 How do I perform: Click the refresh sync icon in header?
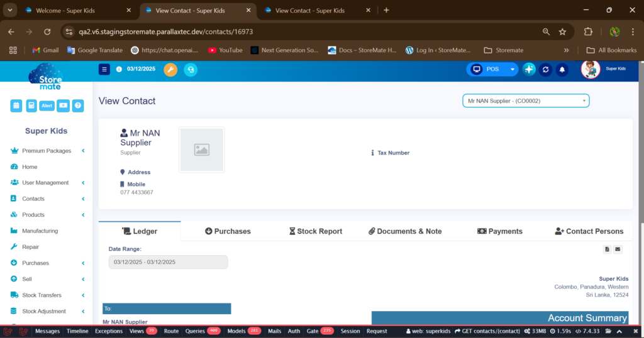[x=545, y=70]
